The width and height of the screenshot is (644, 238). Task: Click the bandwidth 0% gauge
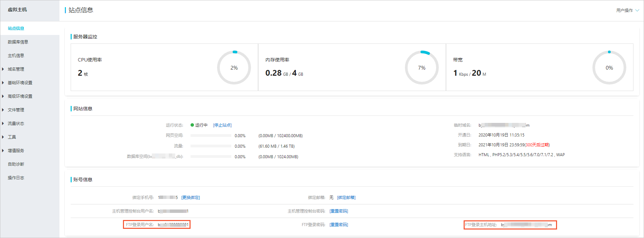609,68
